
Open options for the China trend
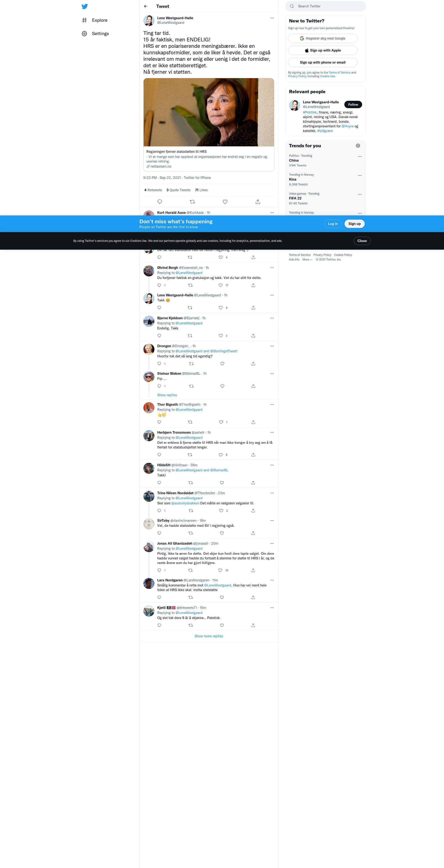tap(360, 157)
